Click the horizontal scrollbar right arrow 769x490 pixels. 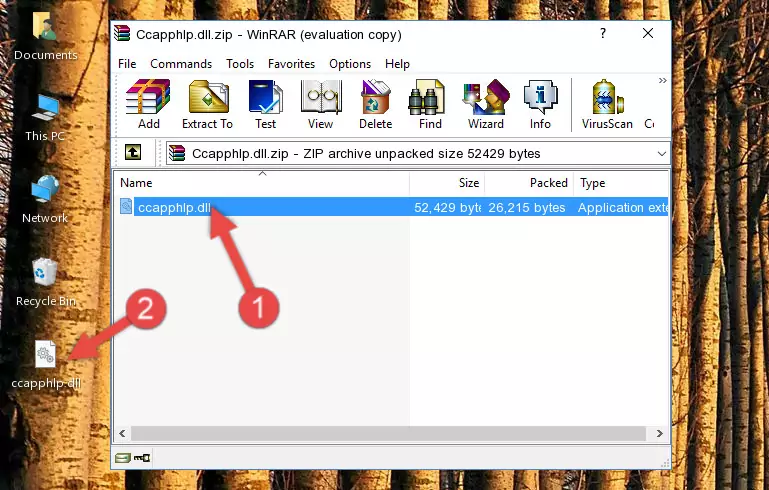[660, 434]
